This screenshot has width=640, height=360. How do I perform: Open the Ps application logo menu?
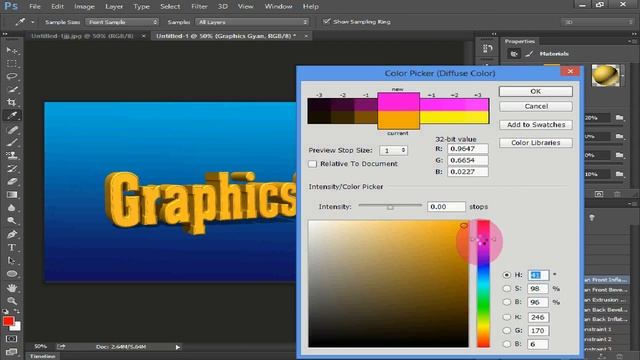click(11, 6)
